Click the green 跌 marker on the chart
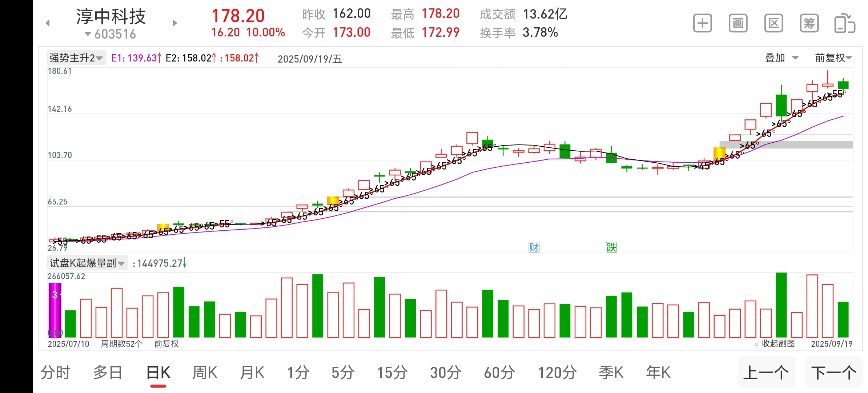Image resolution: width=868 pixels, height=393 pixels. coord(611,247)
